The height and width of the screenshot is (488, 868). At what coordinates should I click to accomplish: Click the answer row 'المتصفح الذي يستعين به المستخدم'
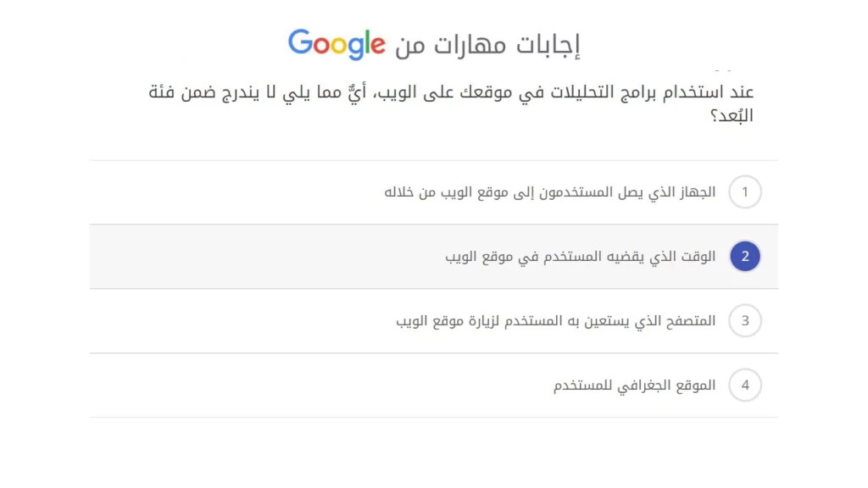559,320
